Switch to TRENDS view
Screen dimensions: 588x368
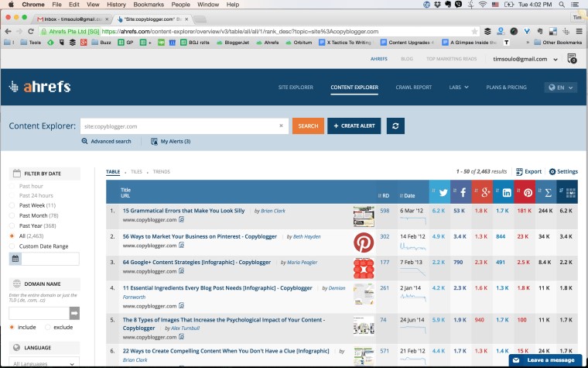[x=162, y=172]
